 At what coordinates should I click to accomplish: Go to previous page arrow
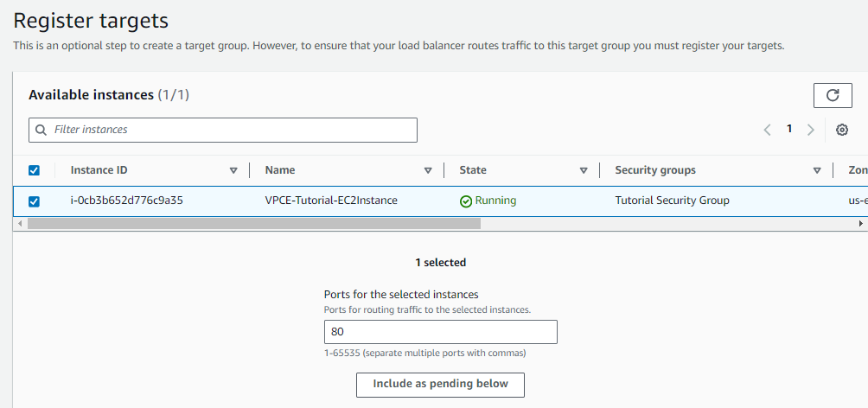pyautogui.click(x=767, y=130)
